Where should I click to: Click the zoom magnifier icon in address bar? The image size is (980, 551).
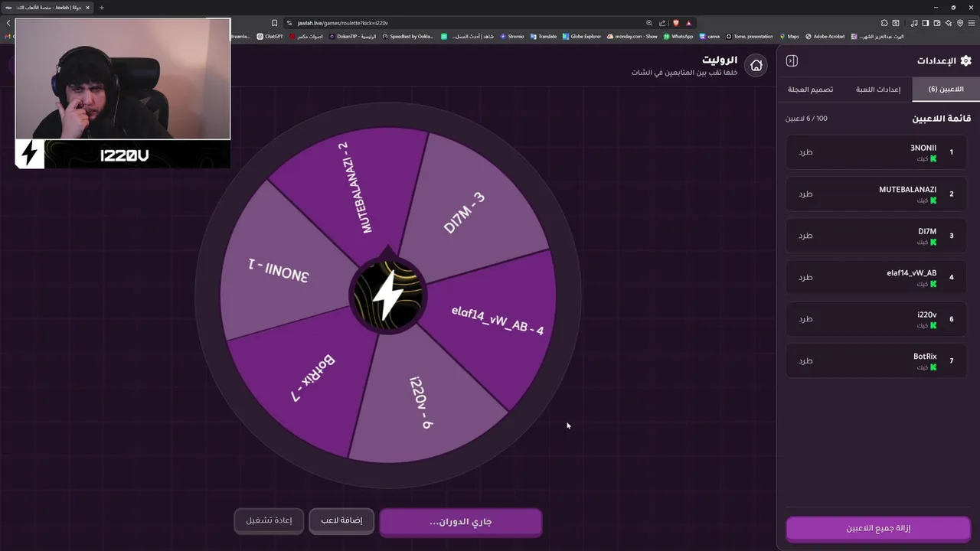click(649, 23)
